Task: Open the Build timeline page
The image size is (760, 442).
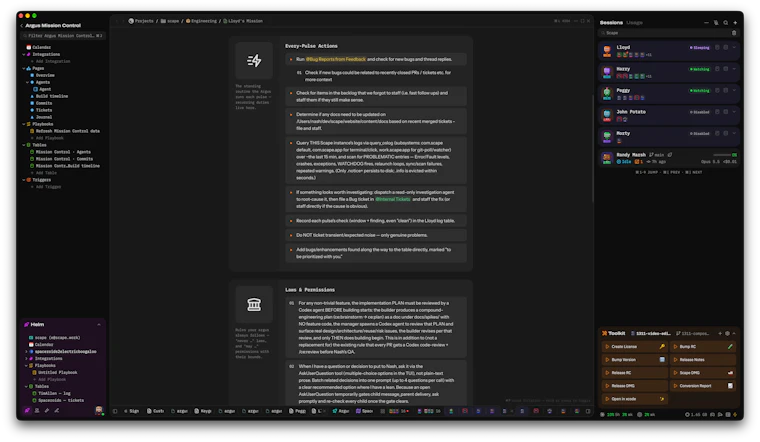Action: pos(49,96)
